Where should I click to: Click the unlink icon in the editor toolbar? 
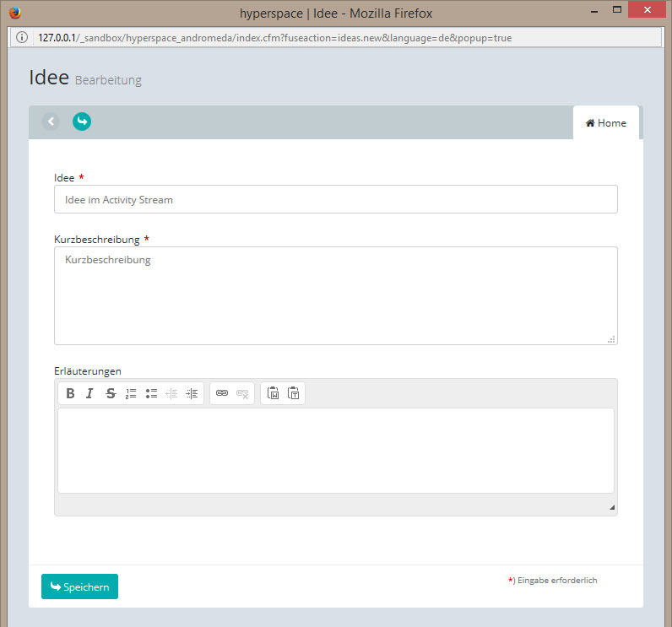click(x=242, y=393)
